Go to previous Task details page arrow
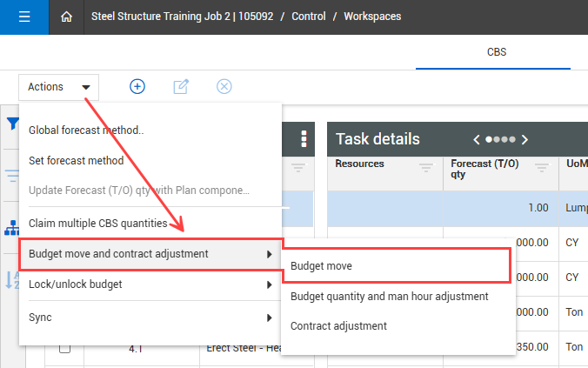The width and height of the screenshot is (588, 368). tap(477, 139)
